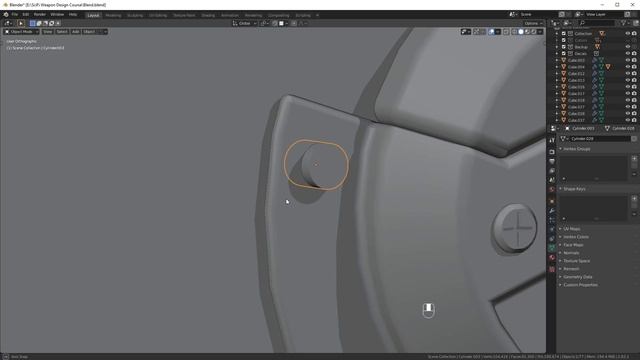The width and height of the screenshot is (640, 360).
Task: Expand the Vertex Colors panel
Action: [576, 237]
